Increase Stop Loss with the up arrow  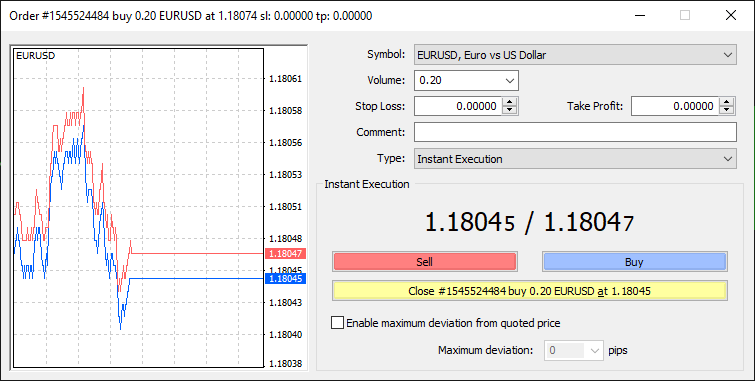pos(509,102)
